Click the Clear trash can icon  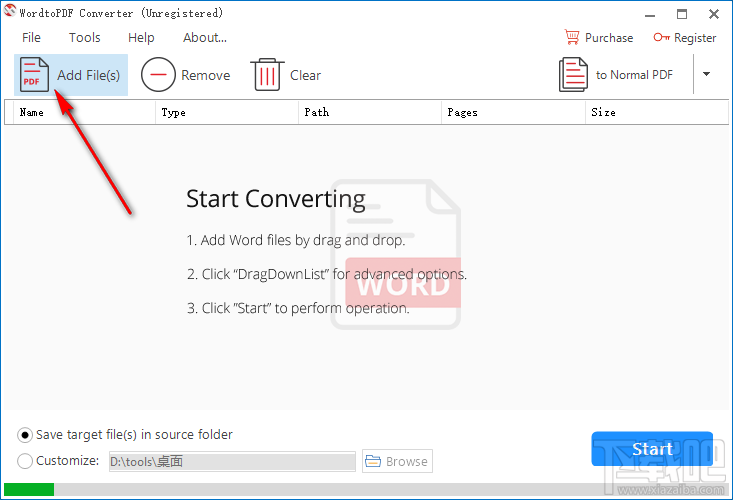tap(267, 75)
